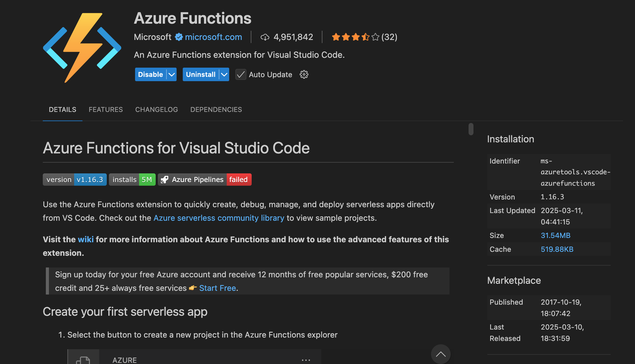Click the Azure Functions extension title
The width and height of the screenshot is (635, 364).
[193, 18]
